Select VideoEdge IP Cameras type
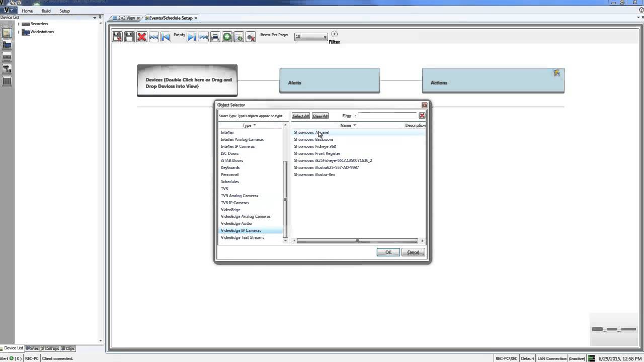The width and height of the screenshot is (644, 362). 241,230
